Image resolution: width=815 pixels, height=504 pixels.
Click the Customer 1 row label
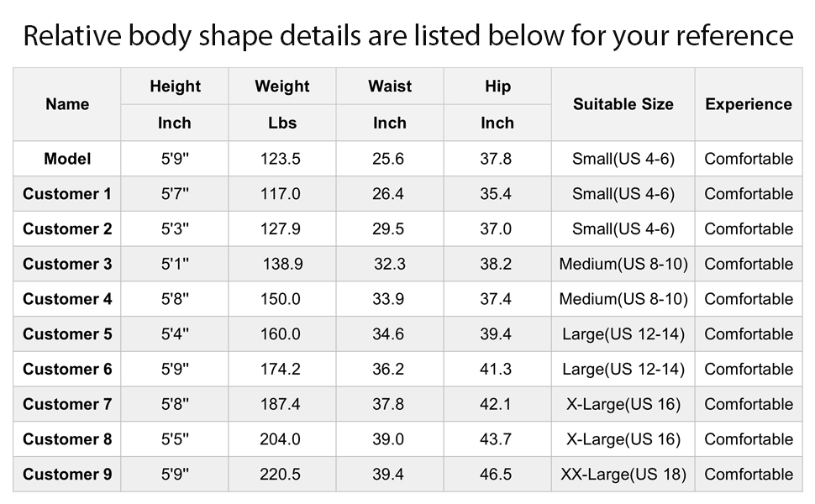tap(67, 194)
